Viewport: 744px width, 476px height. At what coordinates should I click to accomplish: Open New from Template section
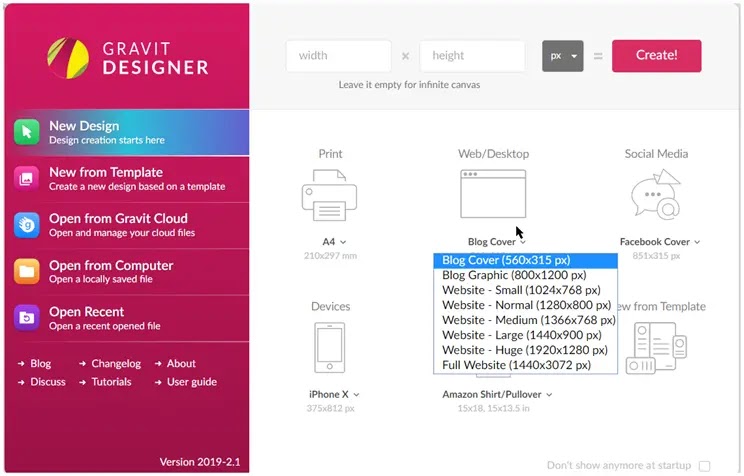coord(127,179)
